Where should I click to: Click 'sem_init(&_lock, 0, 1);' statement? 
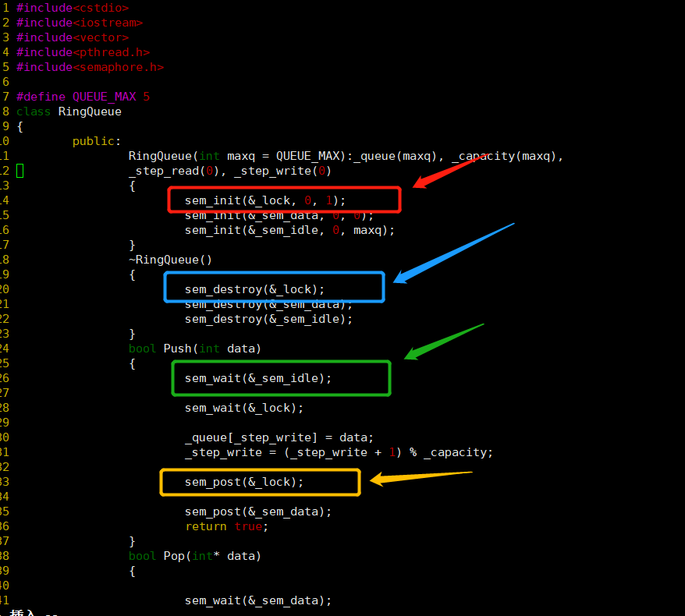264,200
